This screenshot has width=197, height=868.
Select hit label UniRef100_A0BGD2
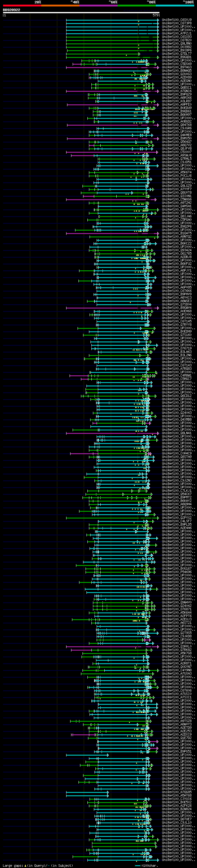pyautogui.click(x=177, y=121)
